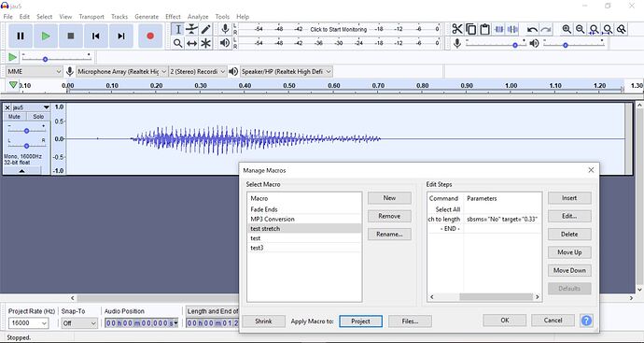The height and width of the screenshot is (343, 644).
Task: Click the Play-at-Speed green arrow
Action: (x=13, y=57)
